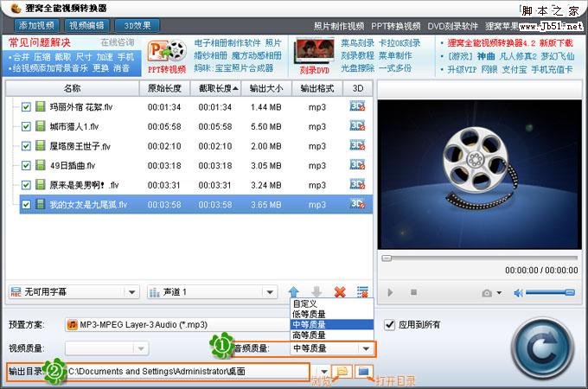Click the subtitle ABC icon
This screenshot has width=588, height=389.
tap(16, 292)
